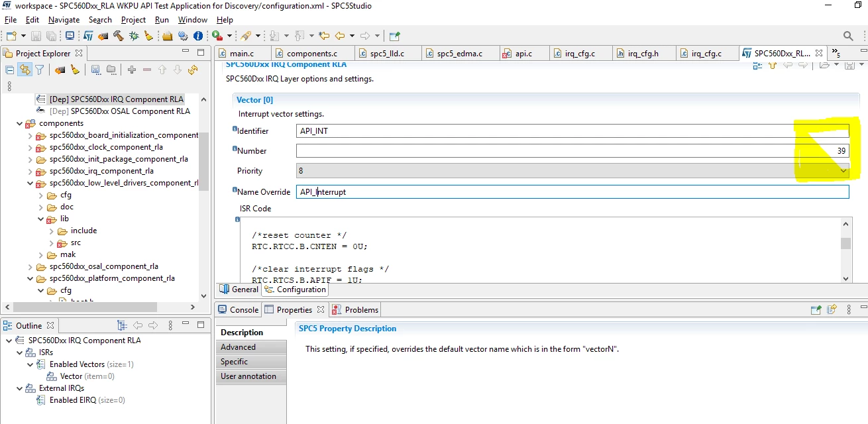This screenshot has width=868, height=424.
Task: Select the Description properties section
Action: [x=252, y=333]
